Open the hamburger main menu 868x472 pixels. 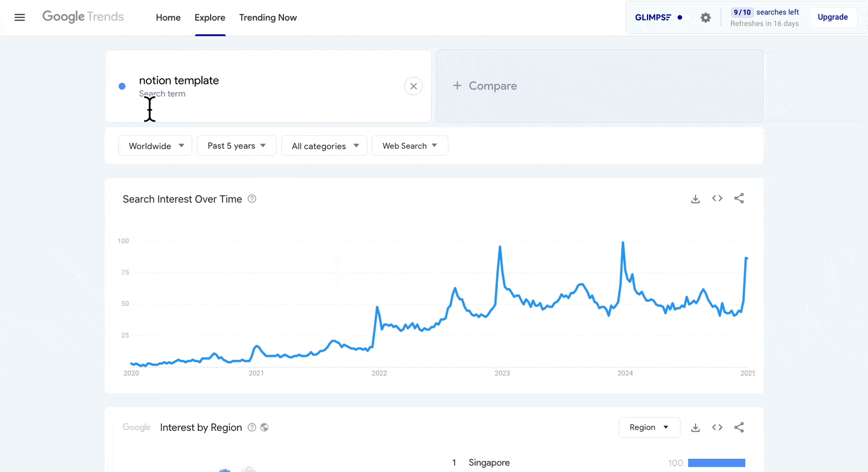pyautogui.click(x=20, y=17)
